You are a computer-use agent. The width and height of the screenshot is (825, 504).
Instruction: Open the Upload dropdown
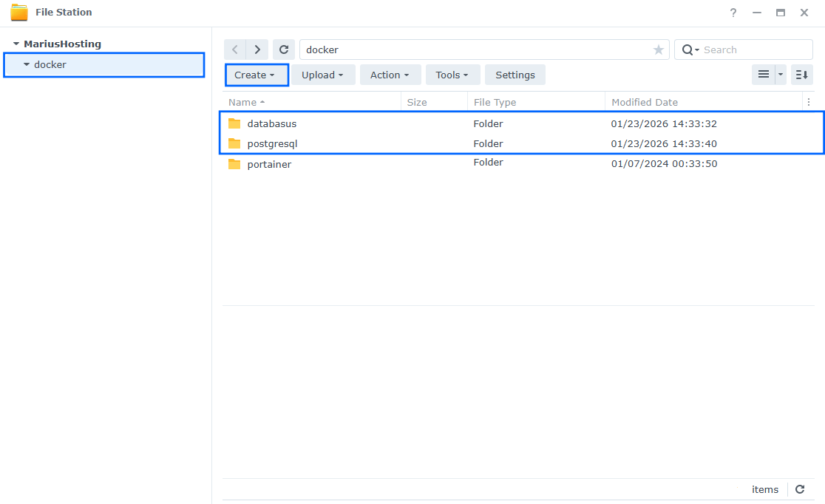click(323, 75)
